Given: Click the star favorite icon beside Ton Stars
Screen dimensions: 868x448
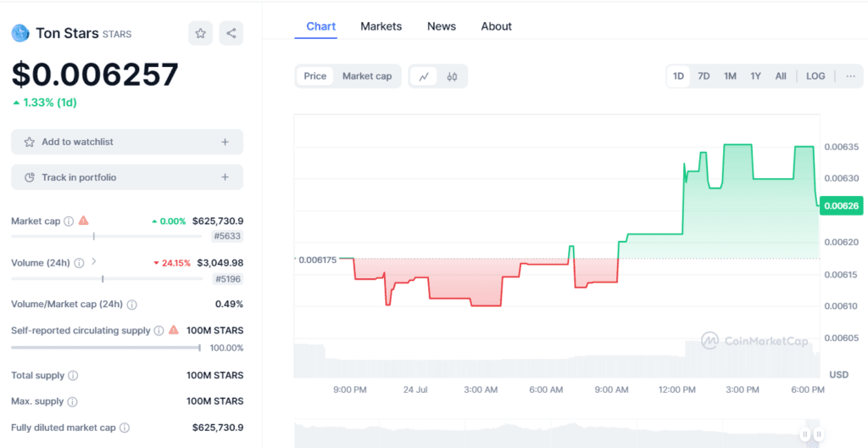Looking at the screenshot, I should click(200, 33).
